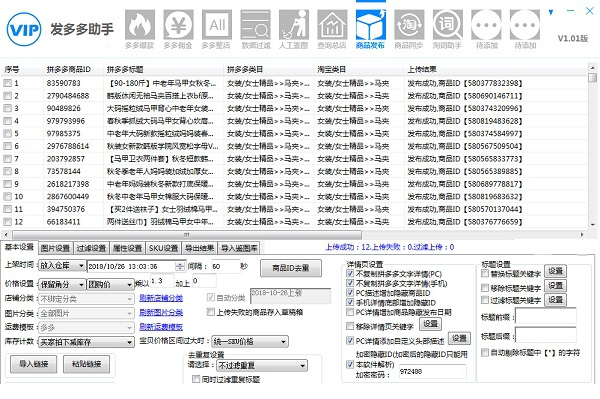The height and width of the screenshot is (399, 600).
Task: Switch to the SKU设置 tab
Action: pos(164,248)
